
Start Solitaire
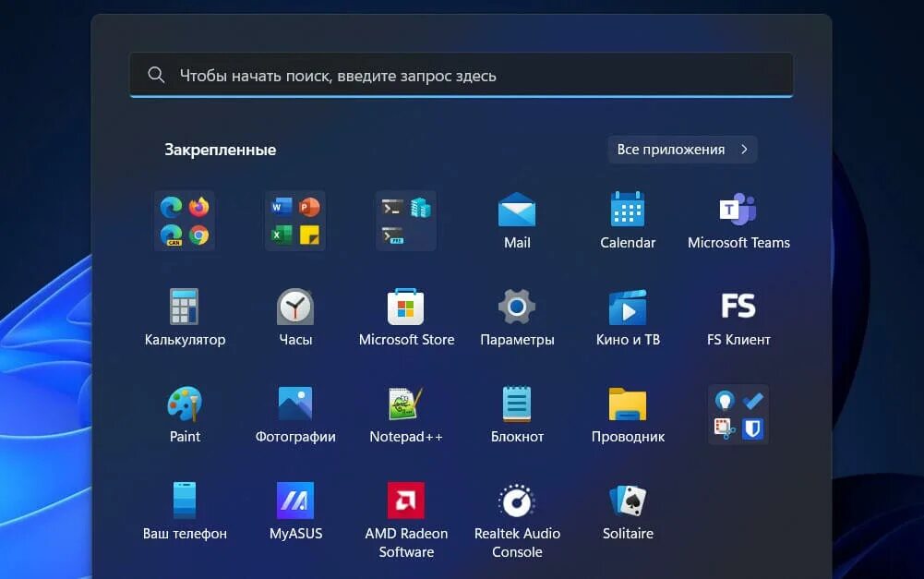(x=628, y=512)
